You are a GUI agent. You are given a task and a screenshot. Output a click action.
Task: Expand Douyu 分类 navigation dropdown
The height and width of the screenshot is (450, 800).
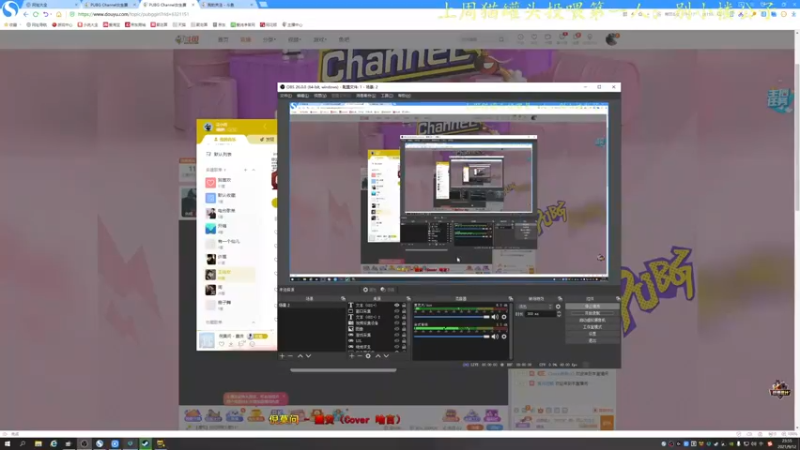[269, 39]
